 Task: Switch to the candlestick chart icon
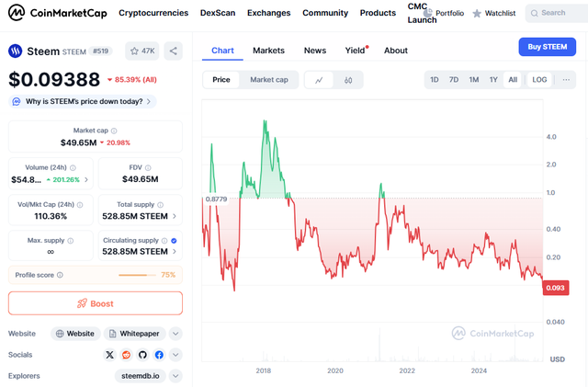348,80
